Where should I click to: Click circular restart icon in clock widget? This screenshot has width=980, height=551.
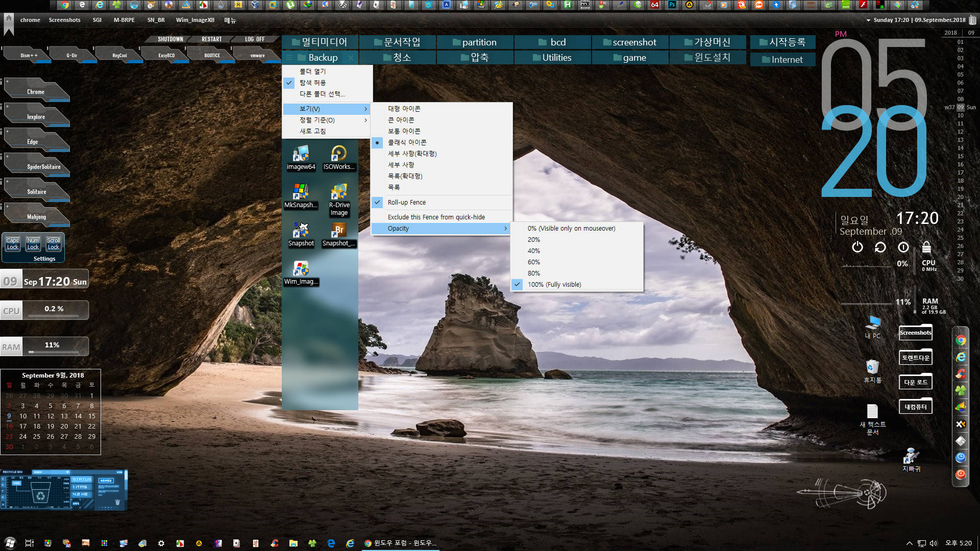880,247
